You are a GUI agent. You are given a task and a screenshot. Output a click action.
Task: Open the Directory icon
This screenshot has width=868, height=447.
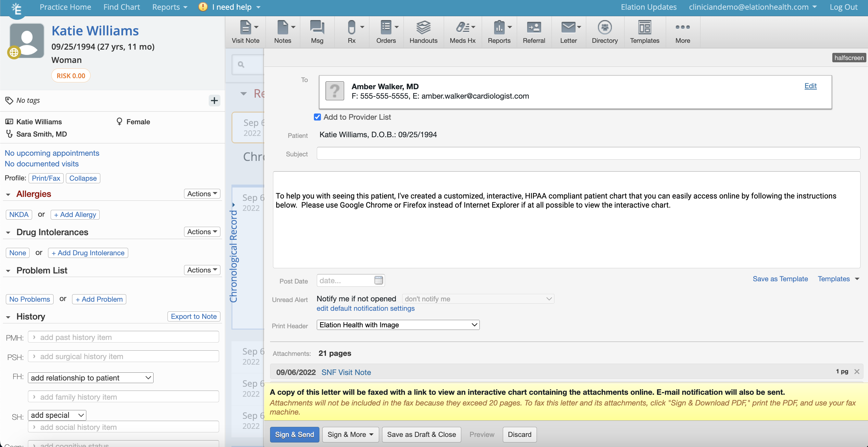click(604, 32)
